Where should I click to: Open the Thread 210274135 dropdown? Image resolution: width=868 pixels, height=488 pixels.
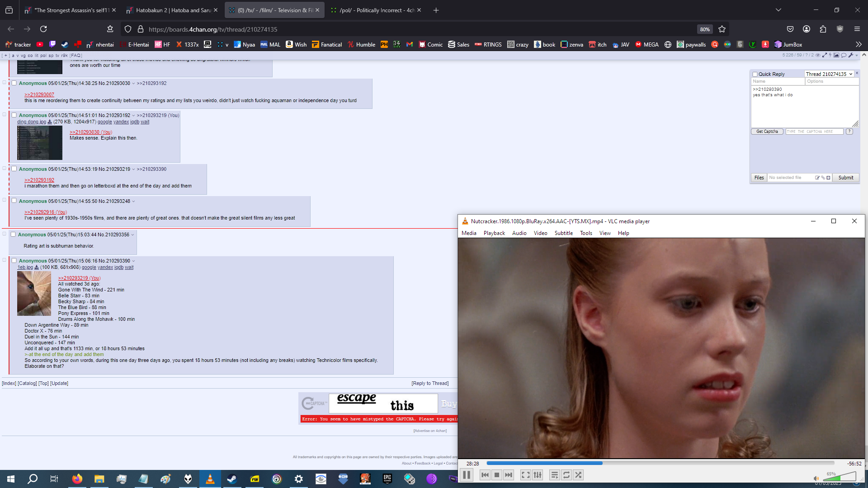tap(829, 74)
